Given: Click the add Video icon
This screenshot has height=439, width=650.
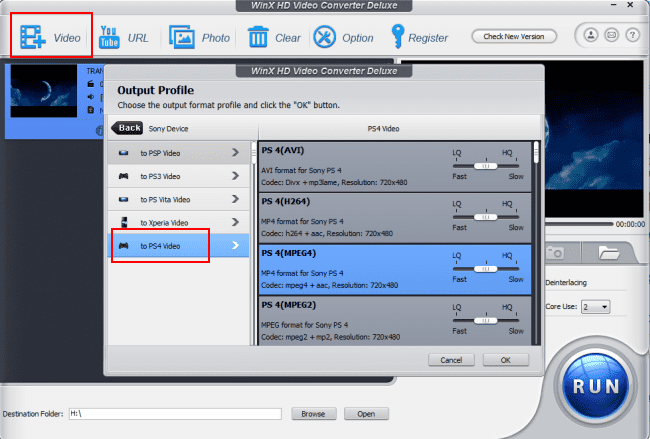Looking at the screenshot, I should point(33,37).
